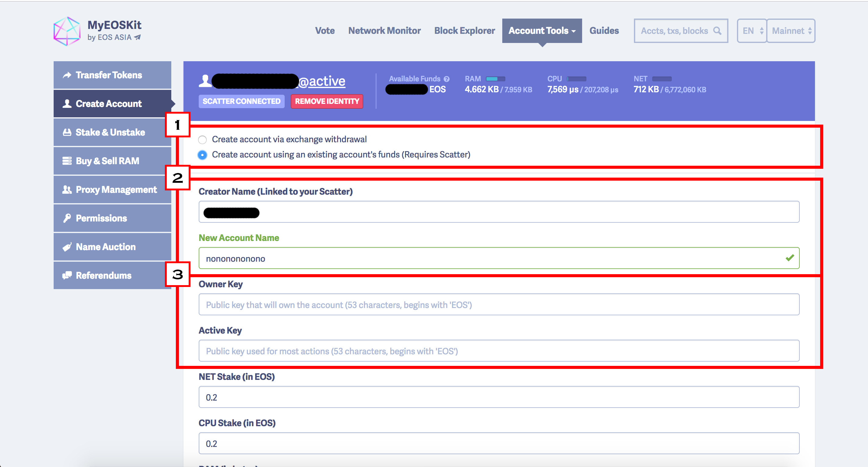Open the Vote page
868x467 pixels.
point(325,31)
